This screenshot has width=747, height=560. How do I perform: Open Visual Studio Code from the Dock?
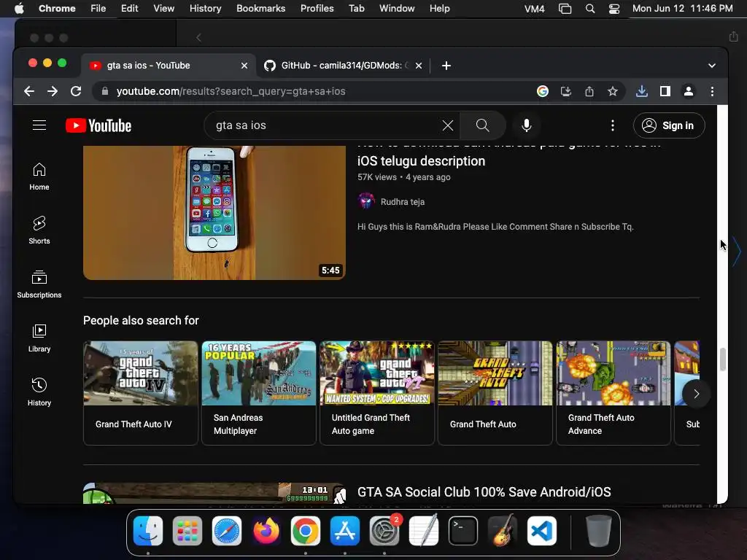[x=542, y=531]
